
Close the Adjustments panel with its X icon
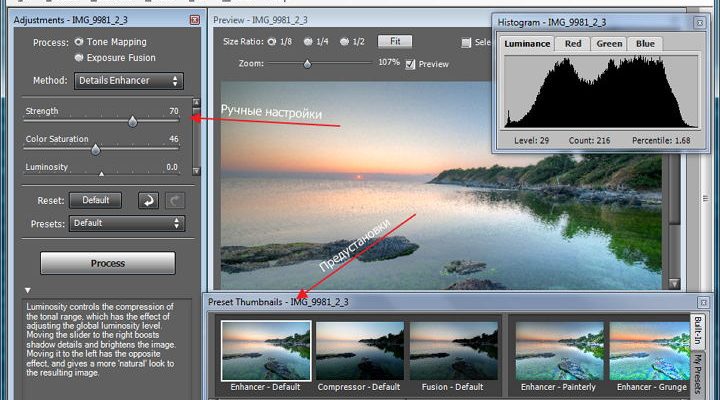point(193,20)
